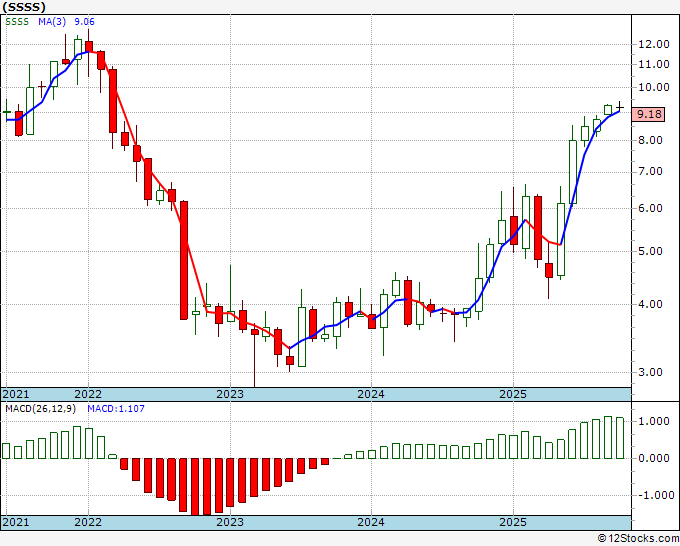The image size is (680, 546).
Task: Click the 0.000 MACD axis label
Action: (654, 458)
